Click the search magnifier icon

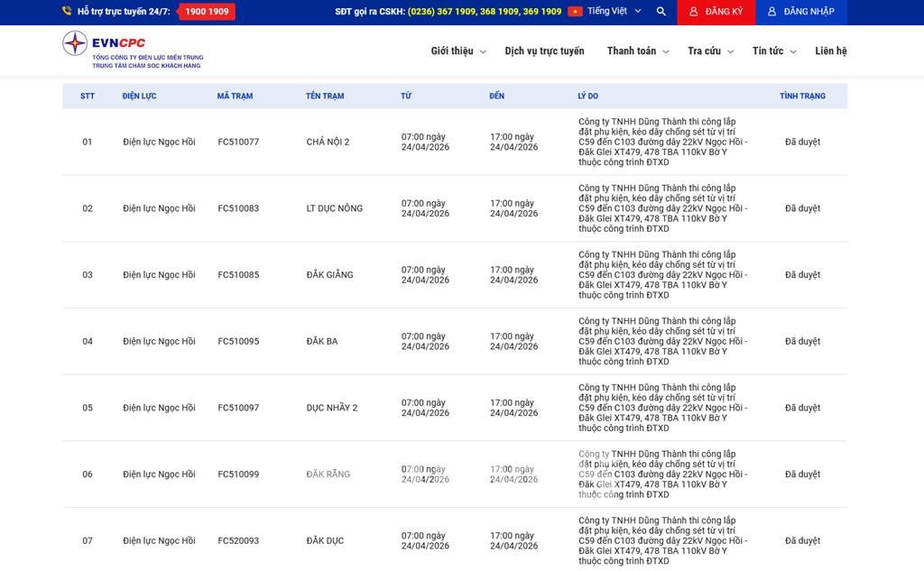[x=661, y=12]
